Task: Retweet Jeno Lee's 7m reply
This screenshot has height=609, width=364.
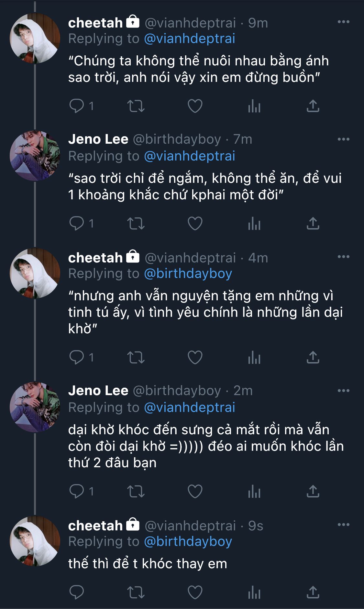Action: click(136, 224)
